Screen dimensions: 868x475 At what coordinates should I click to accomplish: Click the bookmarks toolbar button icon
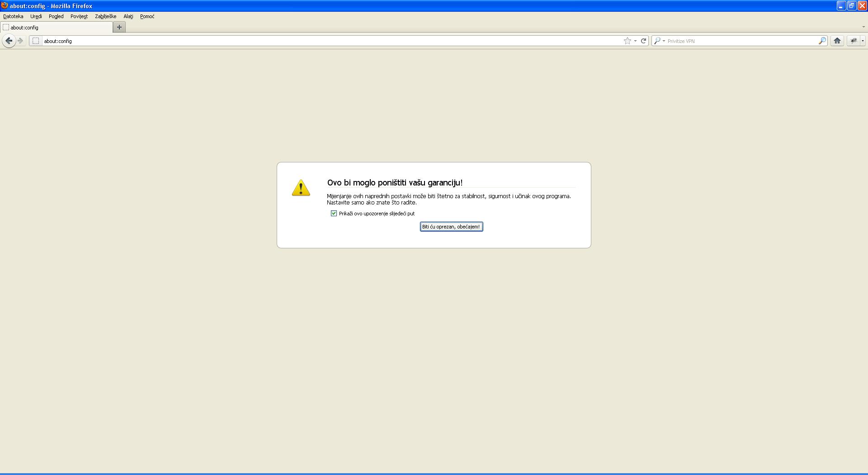pyautogui.click(x=853, y=41)
